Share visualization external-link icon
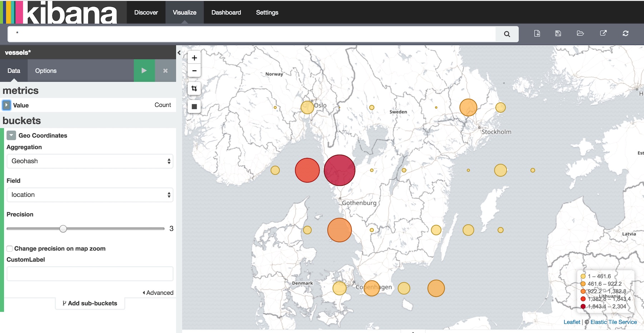 [603, 33]
